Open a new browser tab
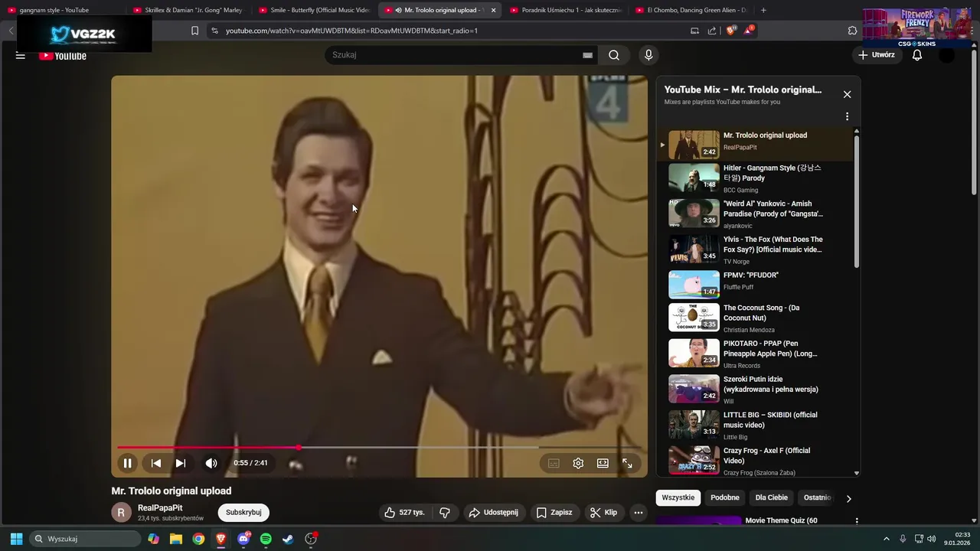Screen dimensions: 980x551 763,10
